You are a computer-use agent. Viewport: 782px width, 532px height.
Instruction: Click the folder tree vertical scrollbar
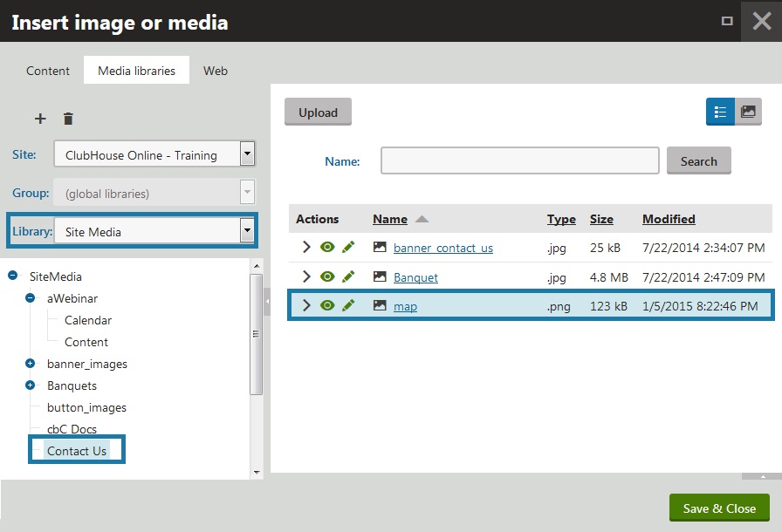click(257, 333)
